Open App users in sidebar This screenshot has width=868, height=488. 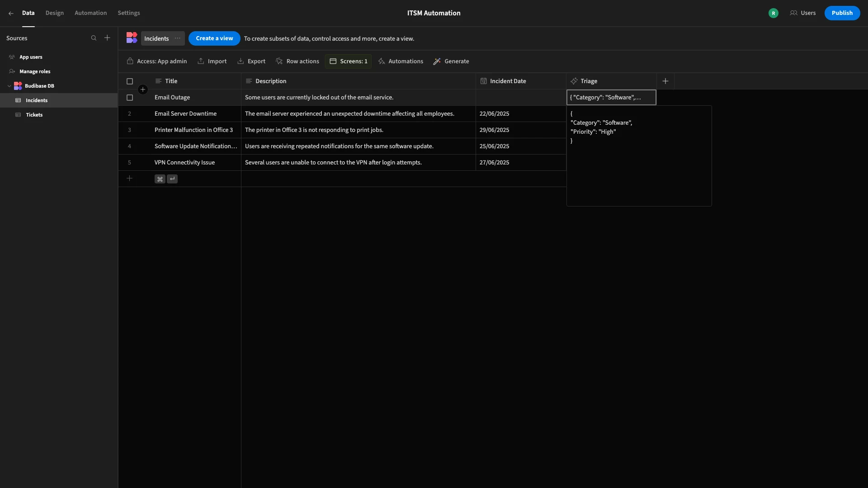tap(59, 57)
